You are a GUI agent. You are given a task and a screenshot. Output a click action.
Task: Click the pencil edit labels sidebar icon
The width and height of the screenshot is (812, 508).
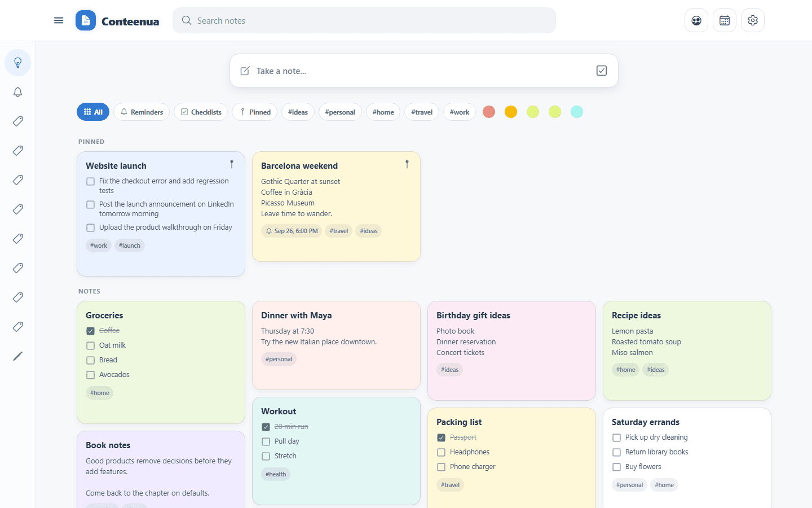coord(18,356)
